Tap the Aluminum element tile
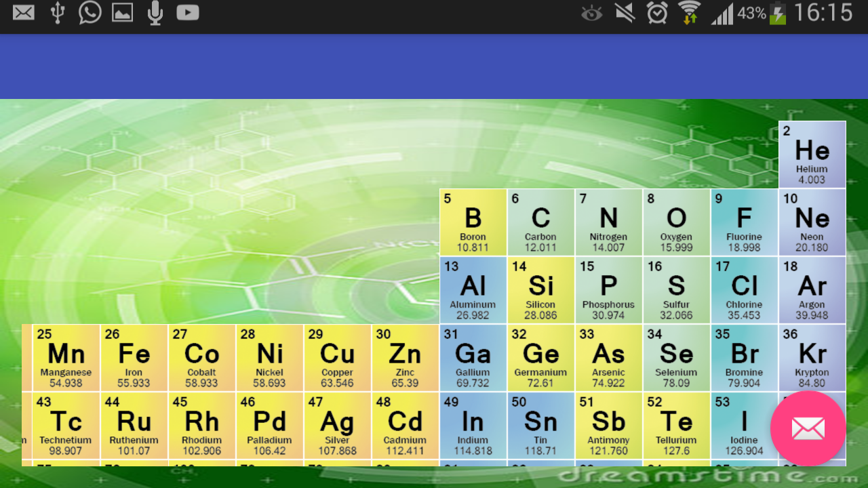The width and height of the screenshot is (868, 488). pyautogui.click(x=473, y=290)
